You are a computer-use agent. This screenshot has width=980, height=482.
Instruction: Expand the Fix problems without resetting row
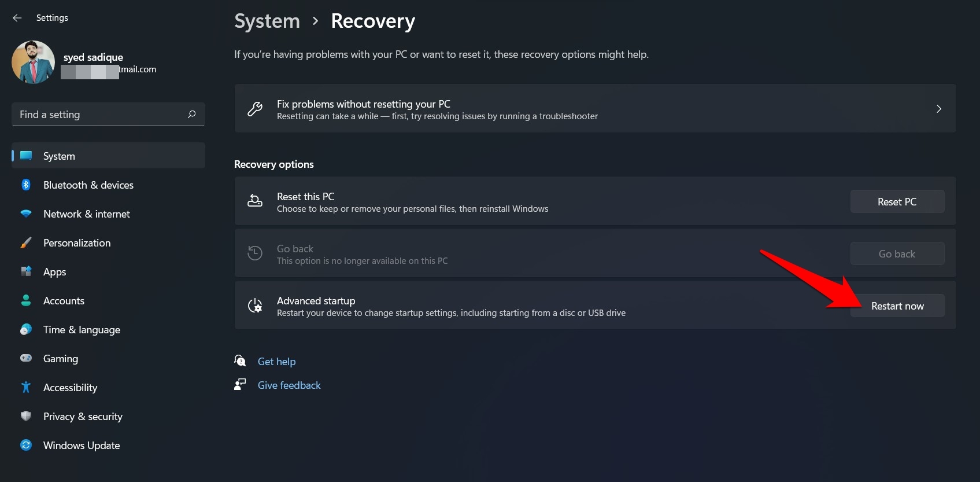(x=938, y=108)
